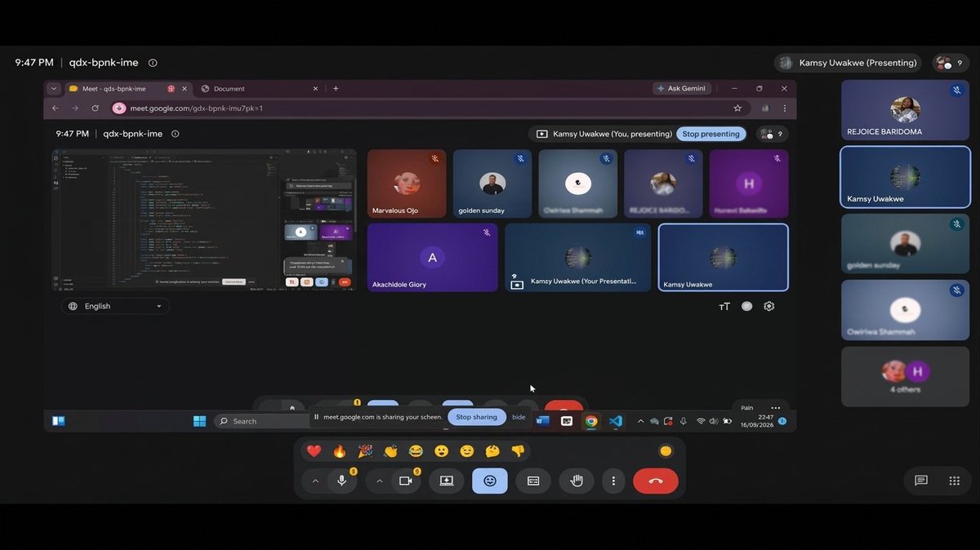This screenshot has height=550, width=980.
Task: Bookmark the page with star icon
Action: [x=737, y=108]
